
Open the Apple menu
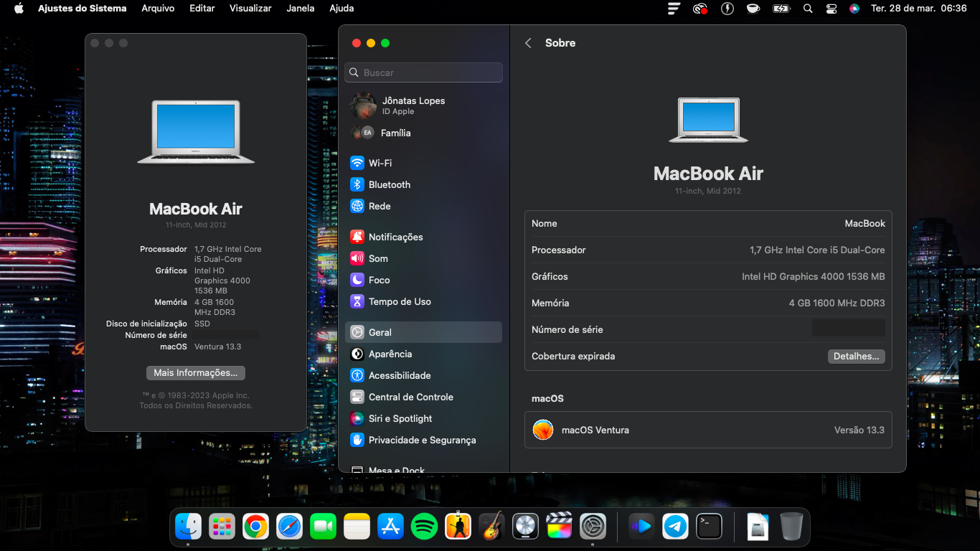point(19,9)
